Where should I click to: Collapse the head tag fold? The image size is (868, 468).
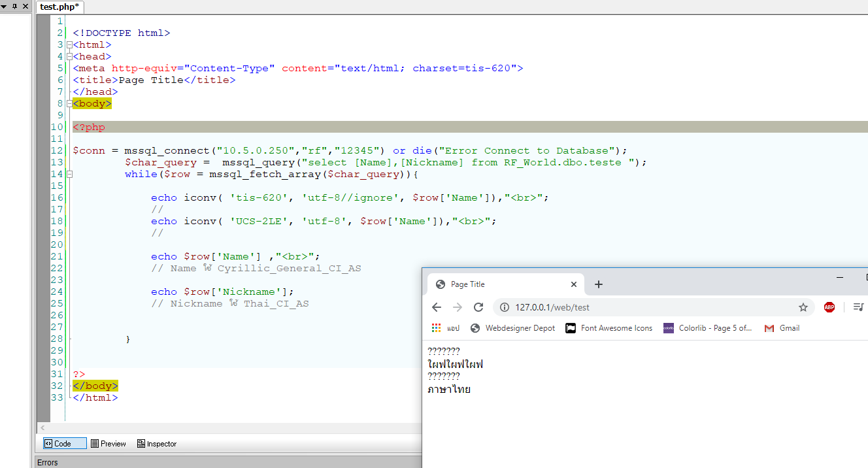(69, 57)
